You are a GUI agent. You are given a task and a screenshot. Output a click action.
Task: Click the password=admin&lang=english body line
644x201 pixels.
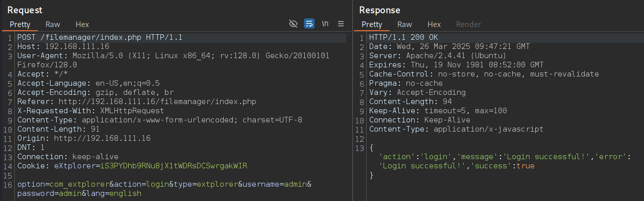tap(79, 193)
